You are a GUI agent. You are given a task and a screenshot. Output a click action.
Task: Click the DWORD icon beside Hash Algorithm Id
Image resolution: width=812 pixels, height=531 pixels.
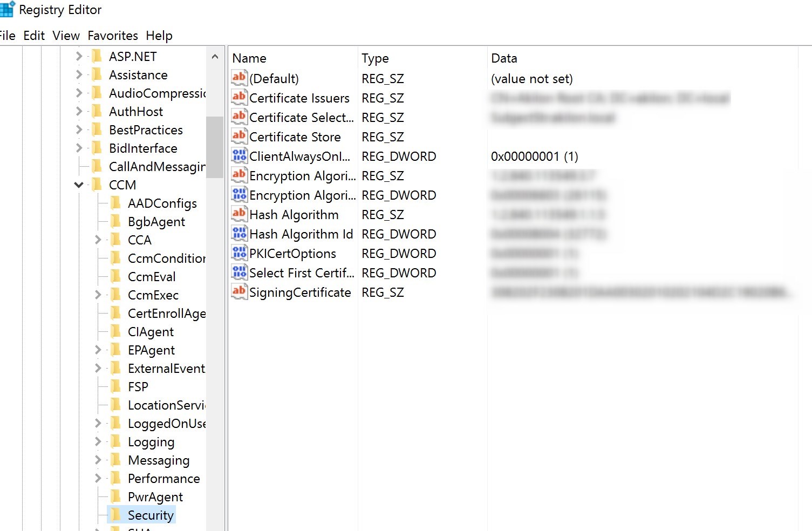[x=239, y=234]
